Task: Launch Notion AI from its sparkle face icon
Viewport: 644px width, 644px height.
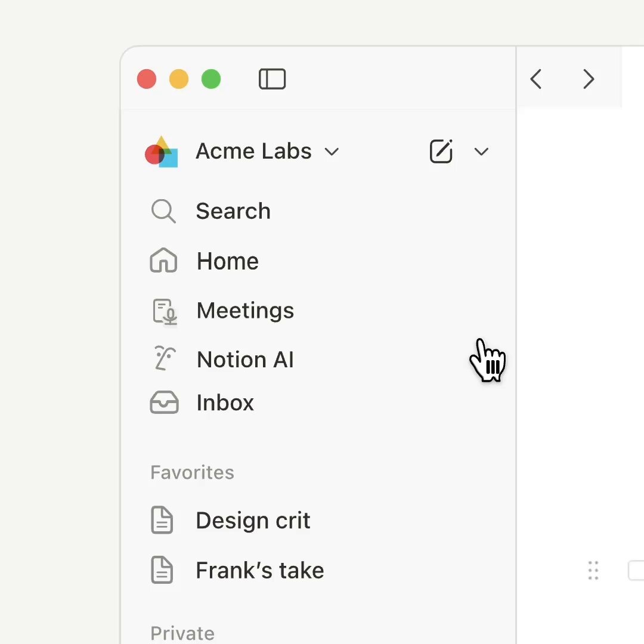Action: pos(163,359)
